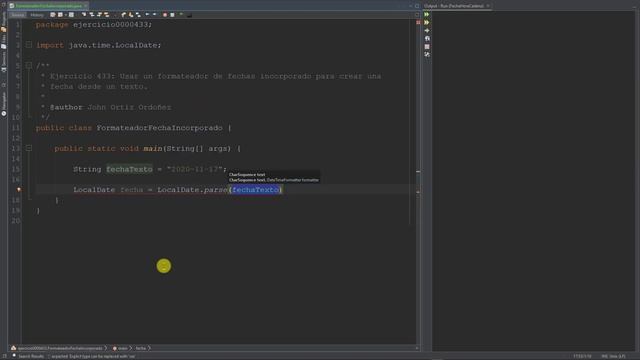Click the yellow Re-run with goals button
This screenshot has width=640, height=360.
pyautogui.click(x=427, y=22)
